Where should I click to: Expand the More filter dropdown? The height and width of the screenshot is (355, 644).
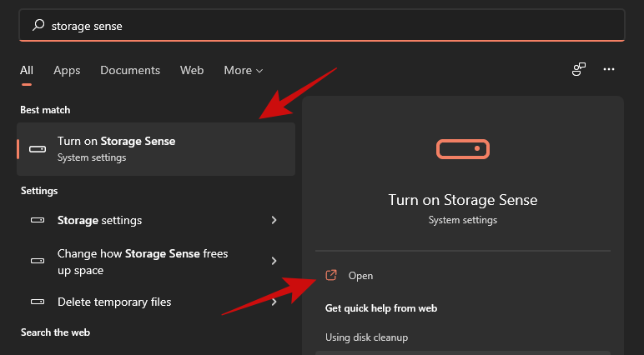click(243, 71)
